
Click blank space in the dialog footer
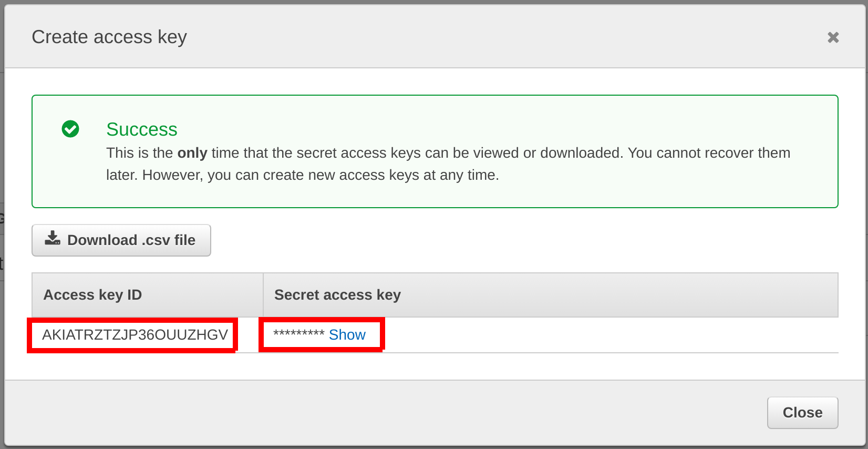[368, 413]
